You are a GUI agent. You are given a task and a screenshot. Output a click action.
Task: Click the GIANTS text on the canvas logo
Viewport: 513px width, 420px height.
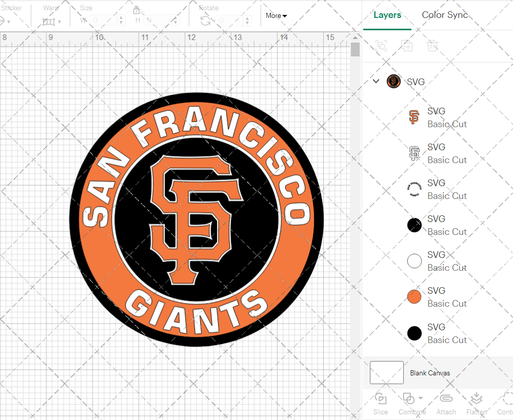(196, 312)
